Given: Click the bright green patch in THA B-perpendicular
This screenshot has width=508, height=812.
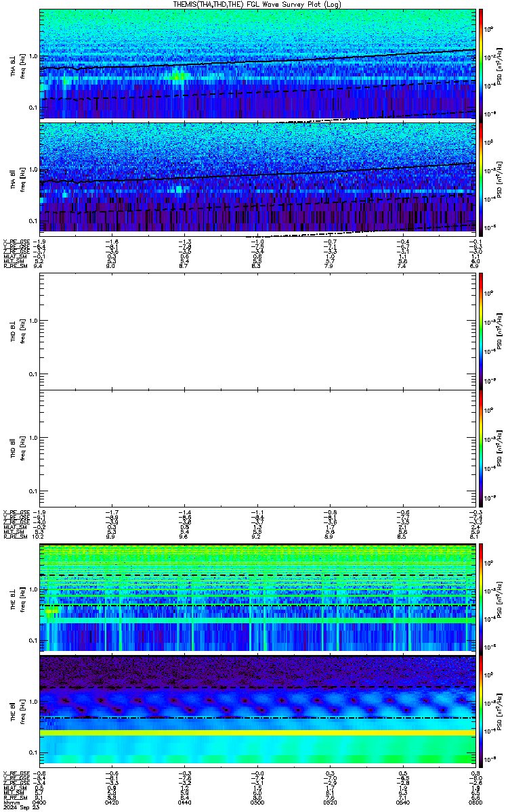Looking at the screenshot, I should [179, 76].
